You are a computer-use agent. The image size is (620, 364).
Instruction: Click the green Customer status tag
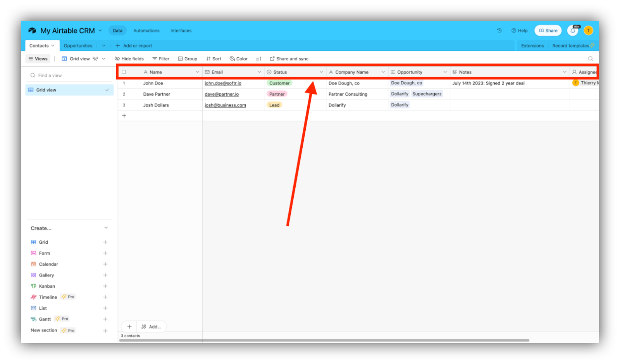coord(279,83)
